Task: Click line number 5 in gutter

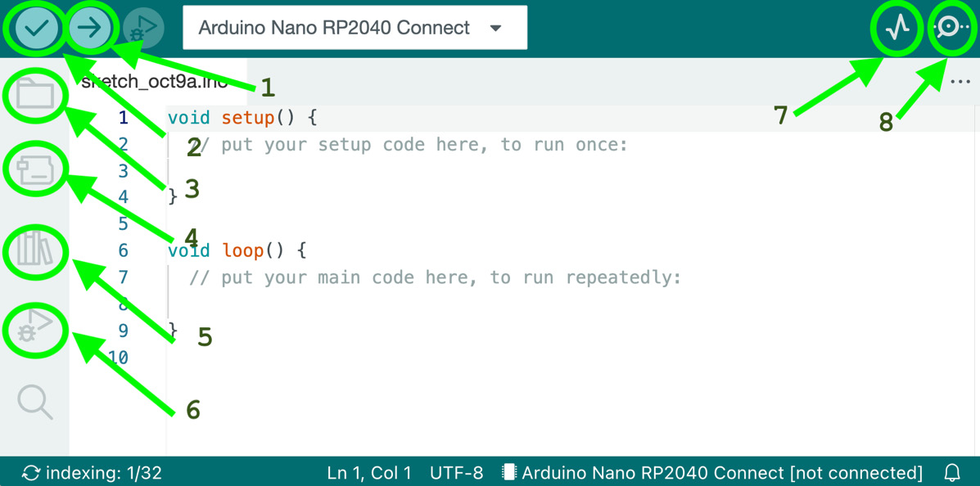Action: 123,223
